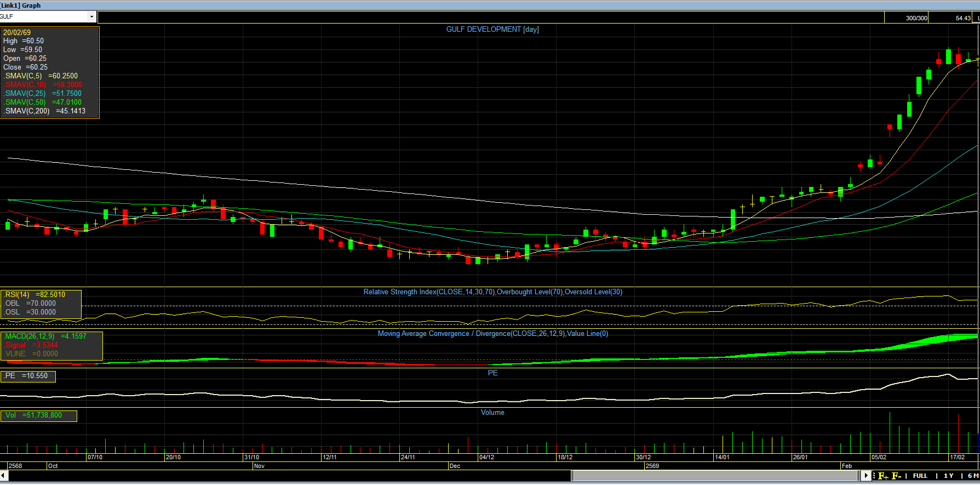Click the GULF symbol input field
This screenshot has width=980, height=485.
[44, 17]
